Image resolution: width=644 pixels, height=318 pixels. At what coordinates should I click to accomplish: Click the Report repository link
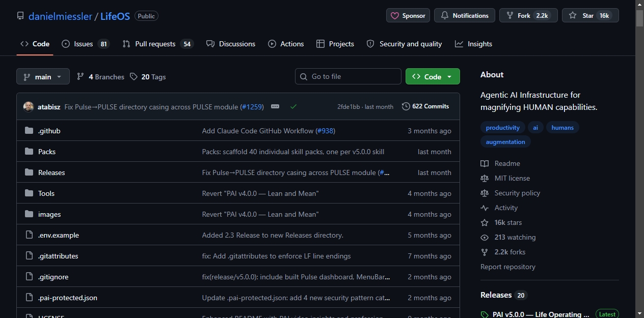(x=508, y=267)
